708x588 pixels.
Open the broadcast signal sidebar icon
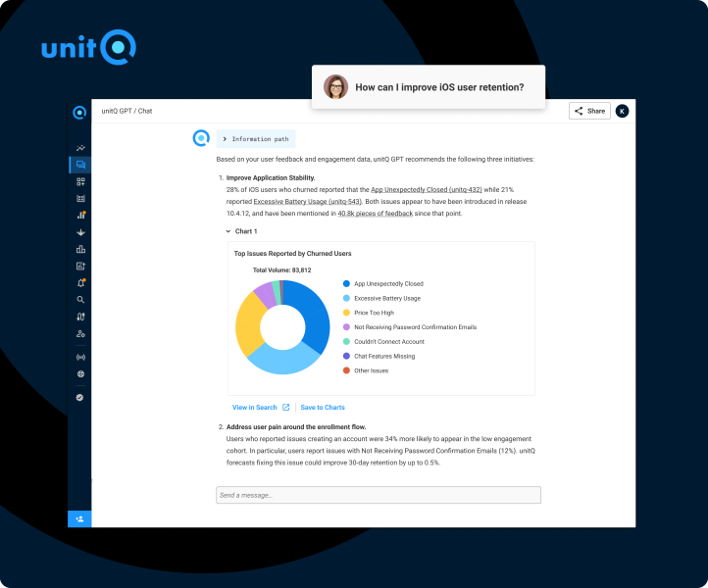coord(80,358)
